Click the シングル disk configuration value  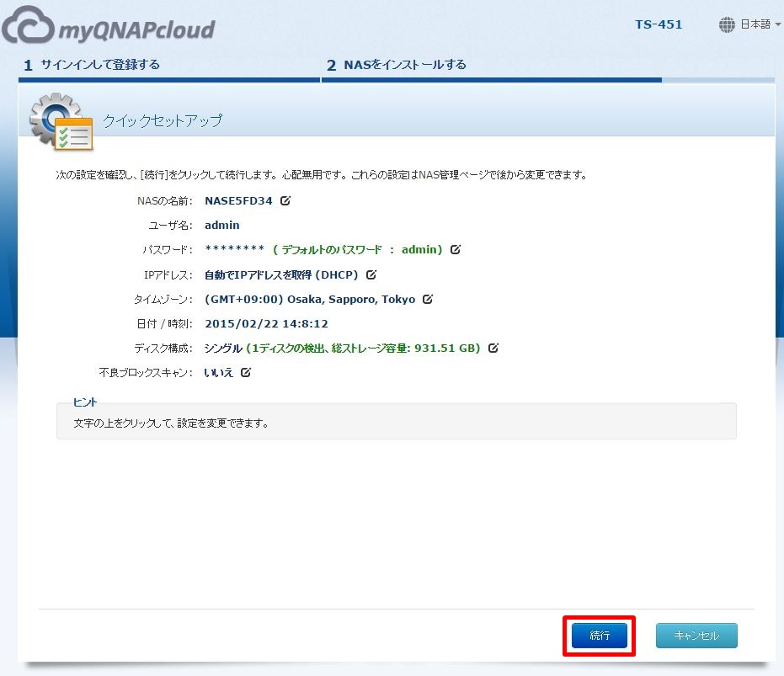[x=223, y=348]
